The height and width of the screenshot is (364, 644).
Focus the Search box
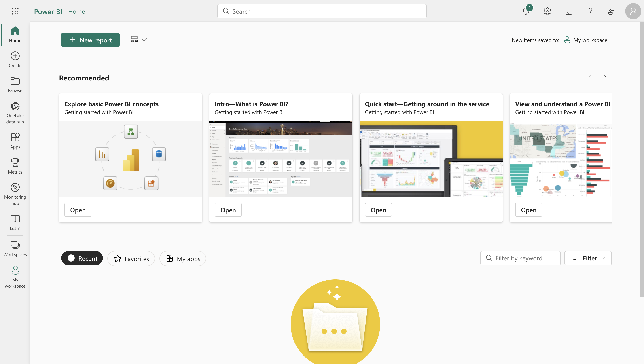click(322, 11)
